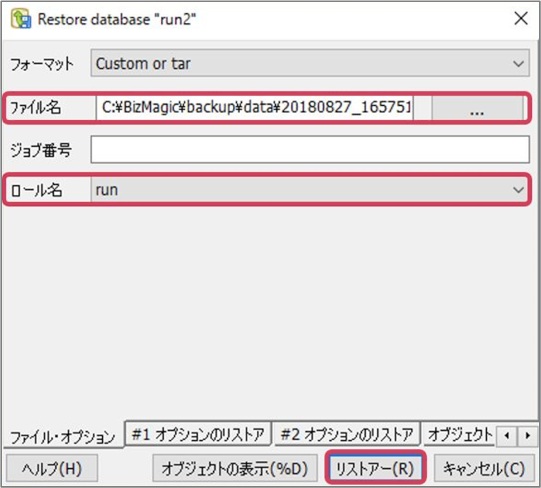Select the オブジェクト tab
541x488 pixels.
[x=459, y=434]
